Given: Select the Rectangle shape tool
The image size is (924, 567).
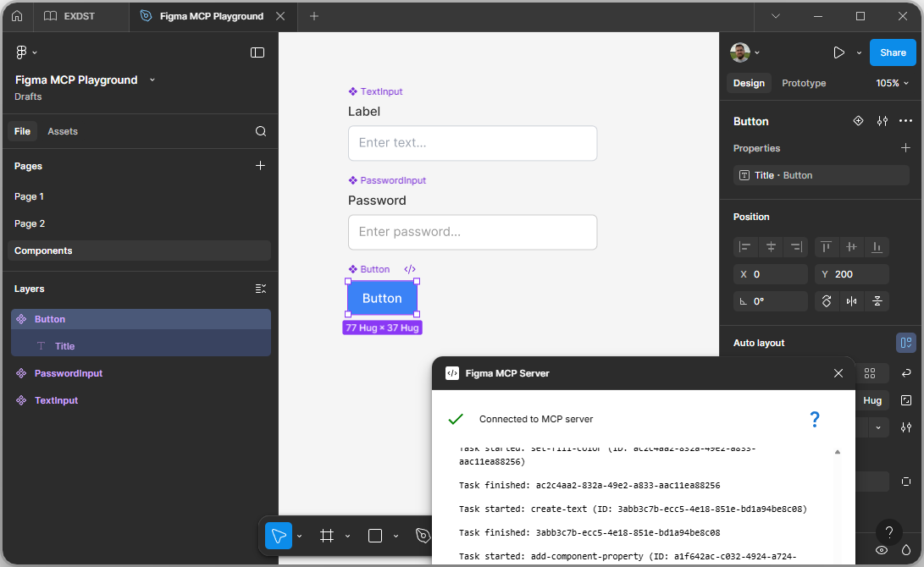Looking at the screenshot, I should pos(375,536).
